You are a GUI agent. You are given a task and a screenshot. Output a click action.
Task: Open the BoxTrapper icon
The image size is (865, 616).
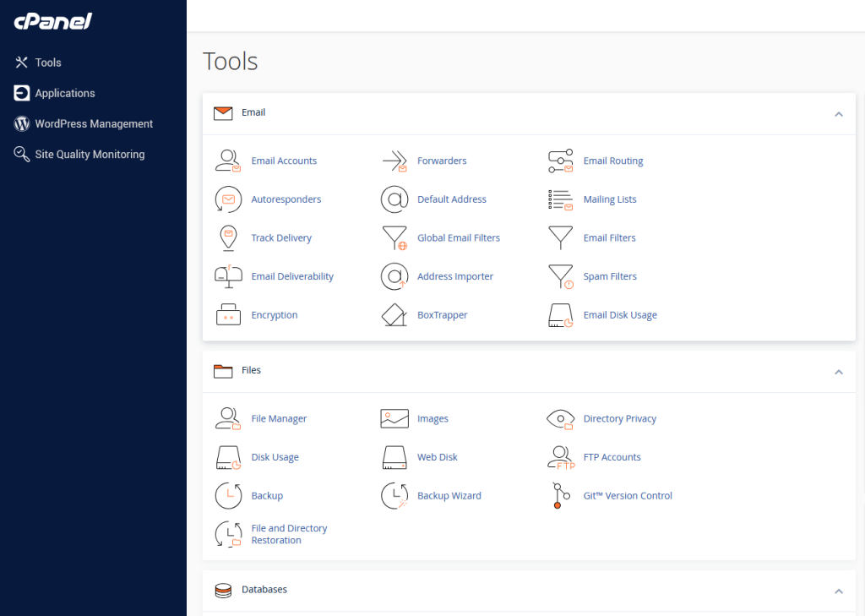point(394,315)
